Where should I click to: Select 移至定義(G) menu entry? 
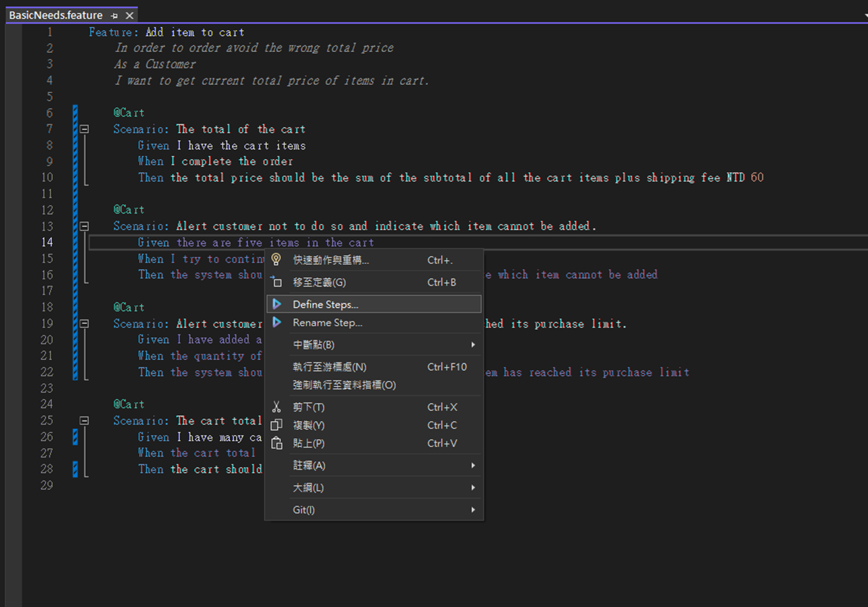[374, 282]
